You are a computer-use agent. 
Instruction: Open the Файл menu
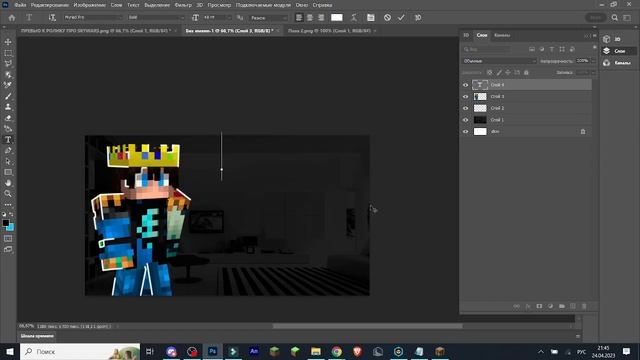20,5
